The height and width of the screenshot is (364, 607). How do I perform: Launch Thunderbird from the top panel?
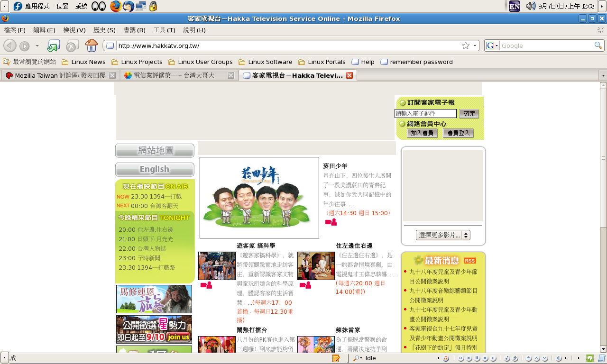[128, 6]
